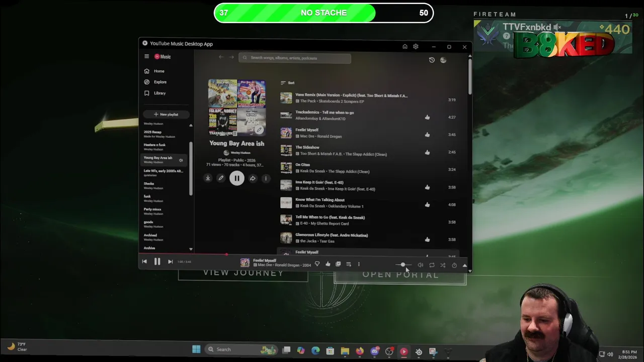Open Steam from taskbar
Viewport: 644px width, 362px height.
point(419,351)
